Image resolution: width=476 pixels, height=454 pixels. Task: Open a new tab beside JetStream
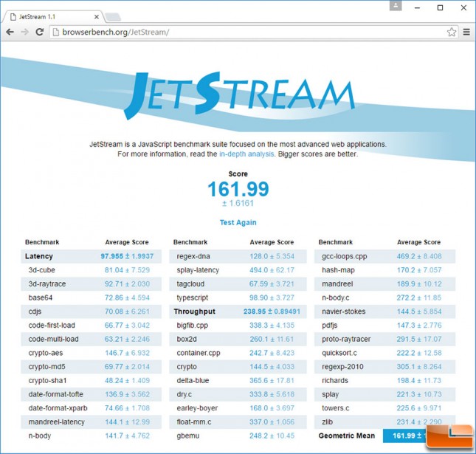tap(114, 17)
